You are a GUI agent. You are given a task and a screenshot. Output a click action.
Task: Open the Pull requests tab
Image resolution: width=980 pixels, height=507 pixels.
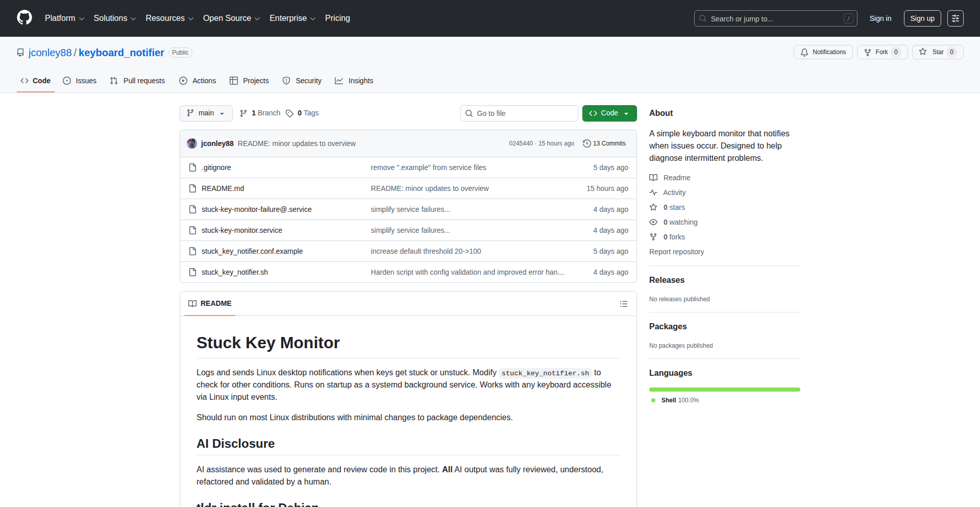(137, 81)
